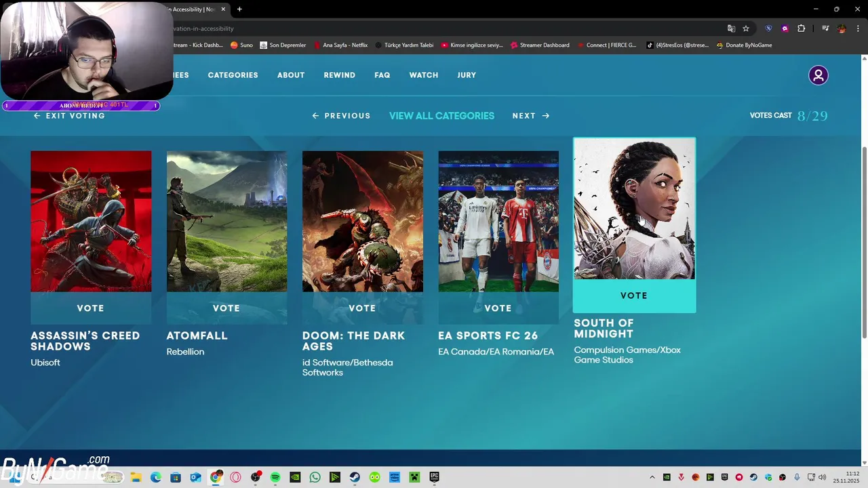Open Chrome's three-dot menu
The image size is (868, 488).
[x=859, y=28]
